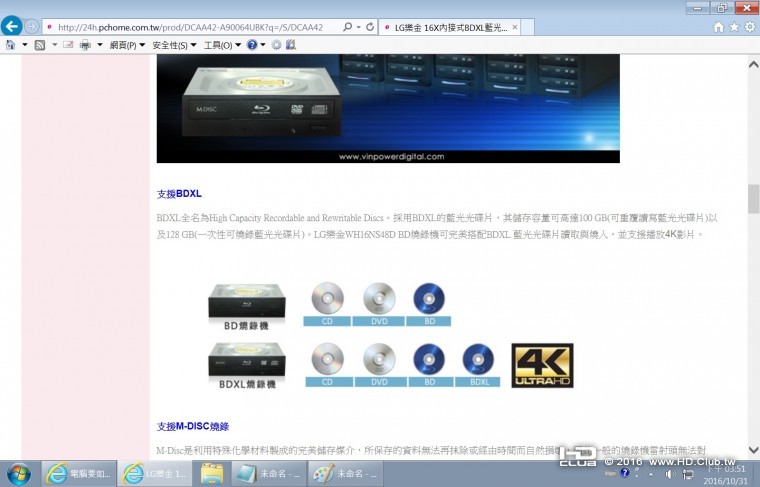Click the browser Back arrow button
The height and width of the screenshot is (487, 760).
pos(11,26)
